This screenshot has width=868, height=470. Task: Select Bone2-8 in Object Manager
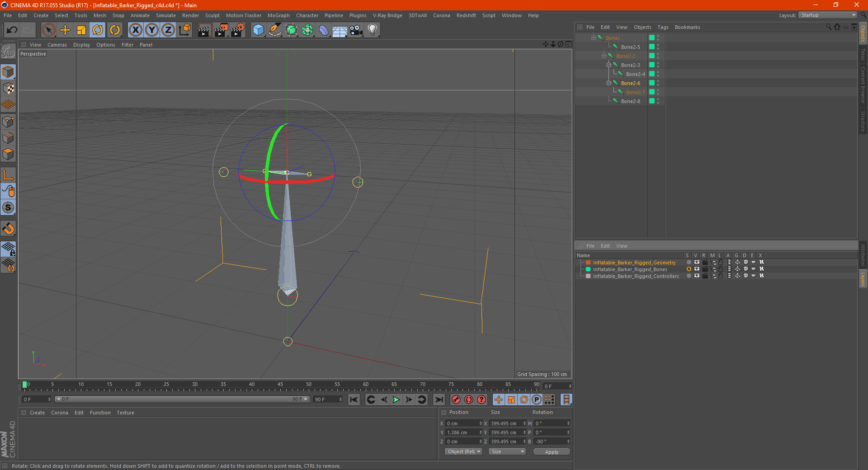click(630, 101)
